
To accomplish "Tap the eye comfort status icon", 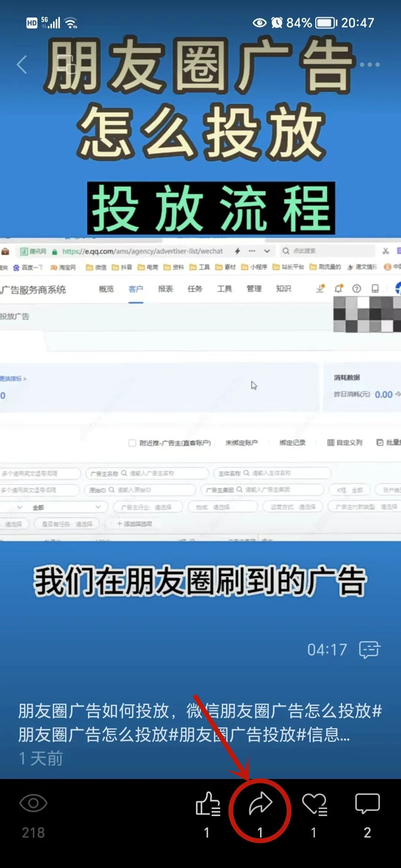I will 260,23.
